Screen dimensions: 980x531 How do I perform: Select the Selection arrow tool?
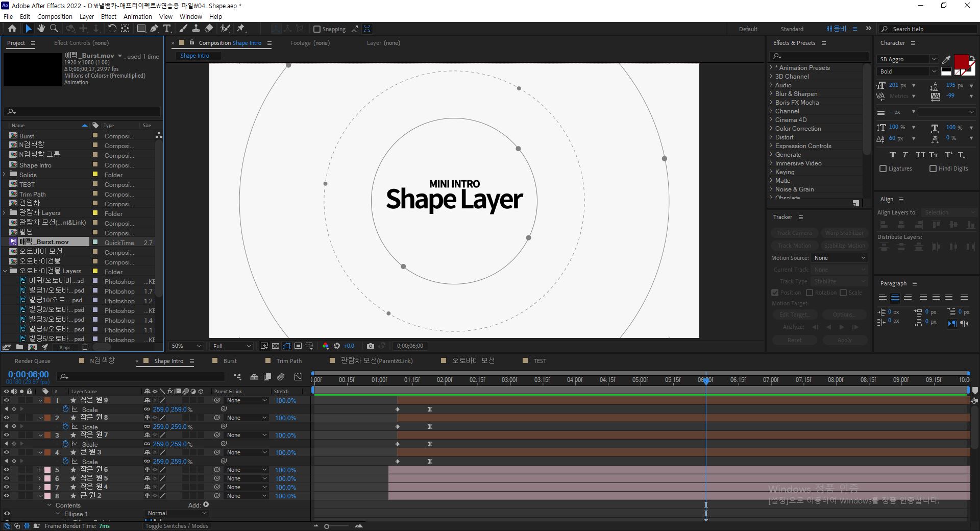click(x=29, y=29)
